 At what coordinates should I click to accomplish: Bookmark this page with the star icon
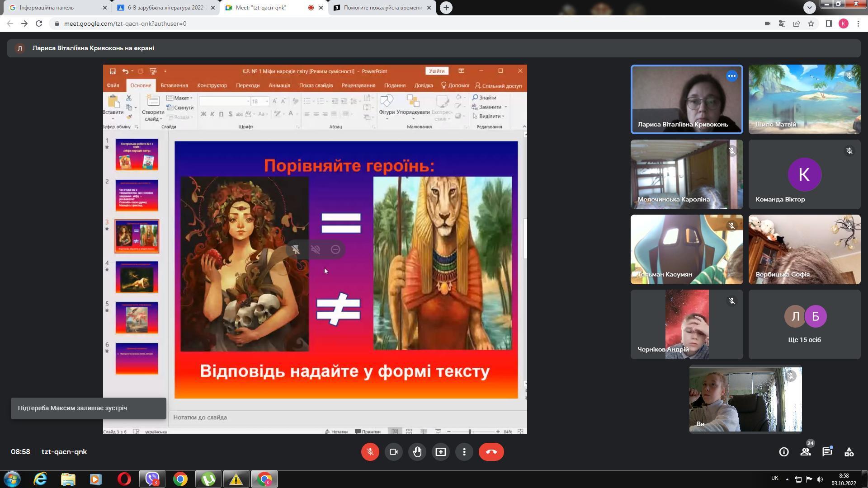tap(811, 23)
